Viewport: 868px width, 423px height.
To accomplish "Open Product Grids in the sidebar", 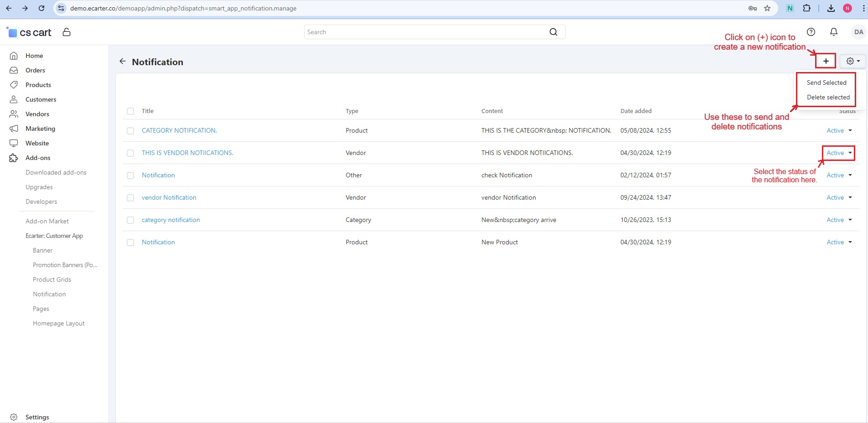I will [x=52, y=279].
